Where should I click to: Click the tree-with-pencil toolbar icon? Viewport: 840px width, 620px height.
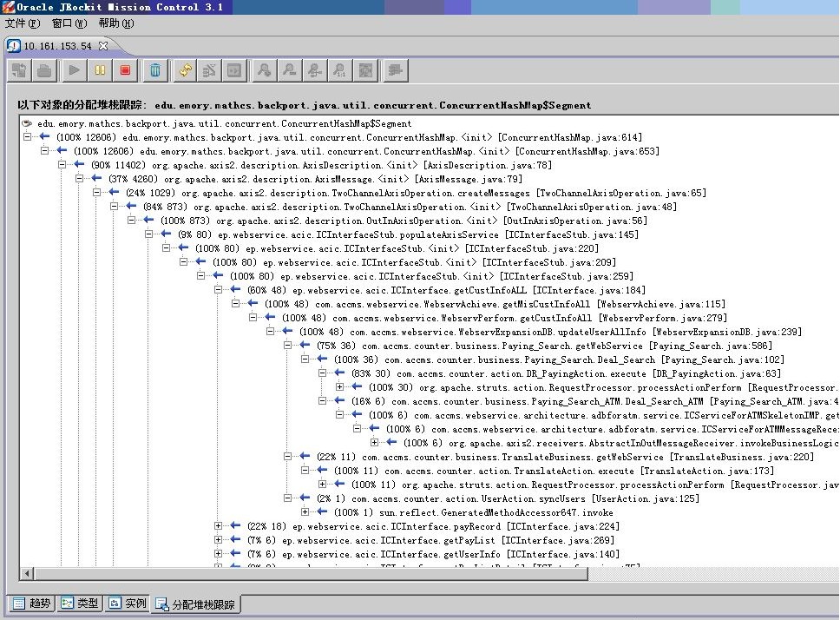pyautogui.click(x=209, y=70)
